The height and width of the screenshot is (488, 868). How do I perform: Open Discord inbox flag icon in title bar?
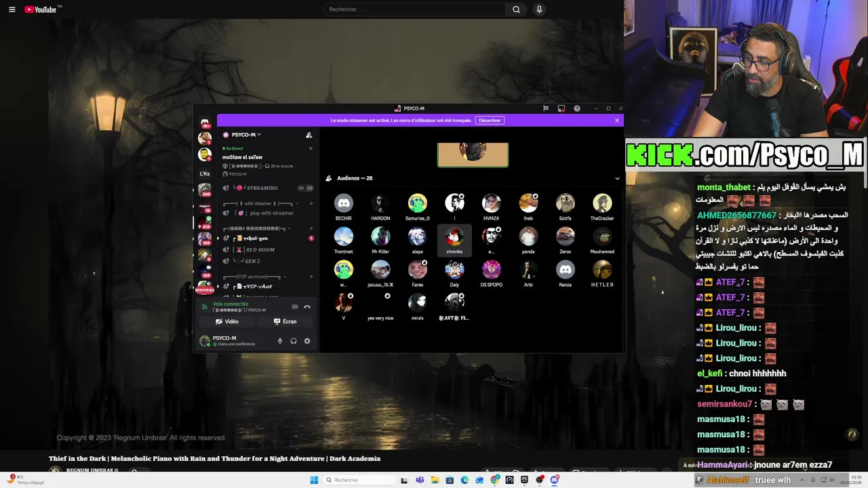coord(546,108)
